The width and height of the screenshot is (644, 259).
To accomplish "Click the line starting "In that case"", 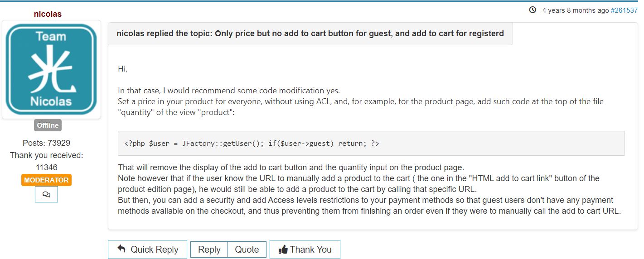I will pyautogui.click(x=228, y=91).
